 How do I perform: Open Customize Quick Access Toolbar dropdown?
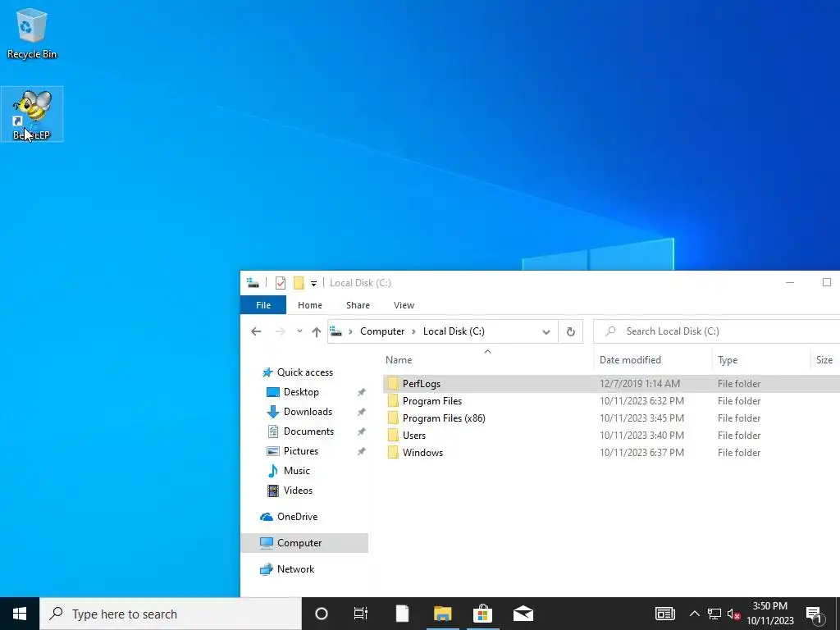click(x=313, y=283)
